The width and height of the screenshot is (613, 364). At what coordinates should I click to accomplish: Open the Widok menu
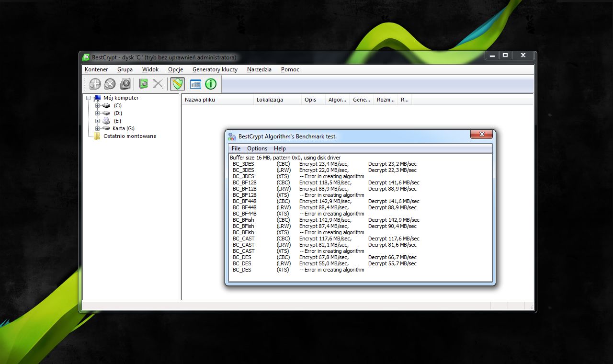point(150,69)
